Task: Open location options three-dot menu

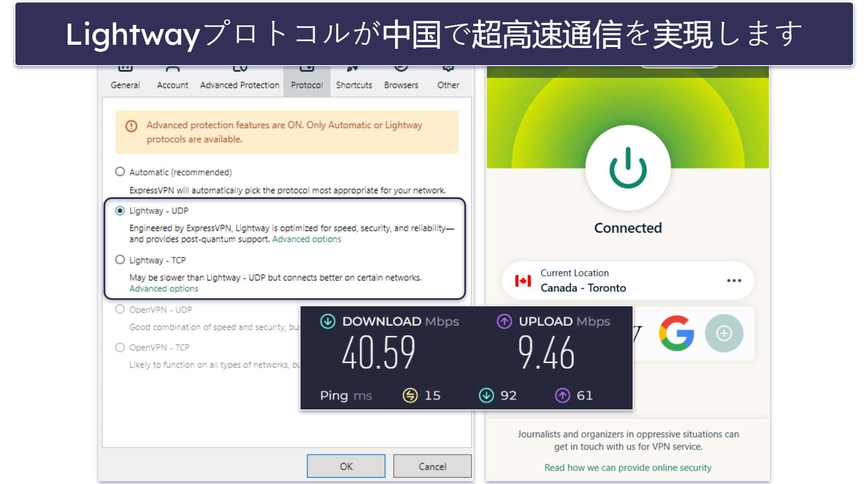Action: pos(734,280)
